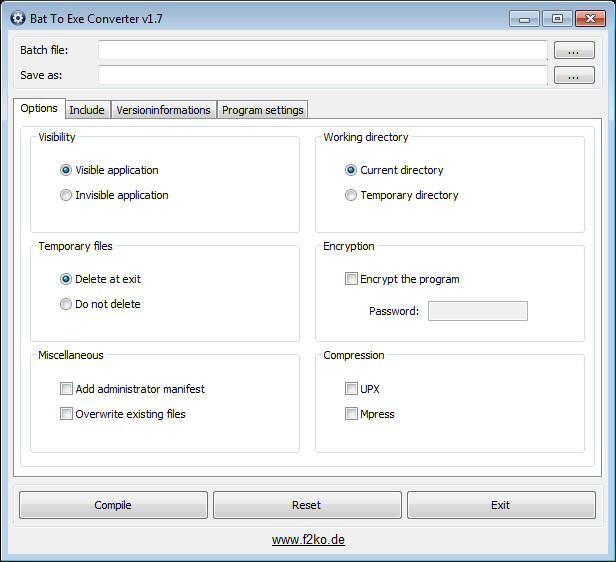616x562 pixels.
Task: Click the Visibility group label
Action: tap(57, 137)
